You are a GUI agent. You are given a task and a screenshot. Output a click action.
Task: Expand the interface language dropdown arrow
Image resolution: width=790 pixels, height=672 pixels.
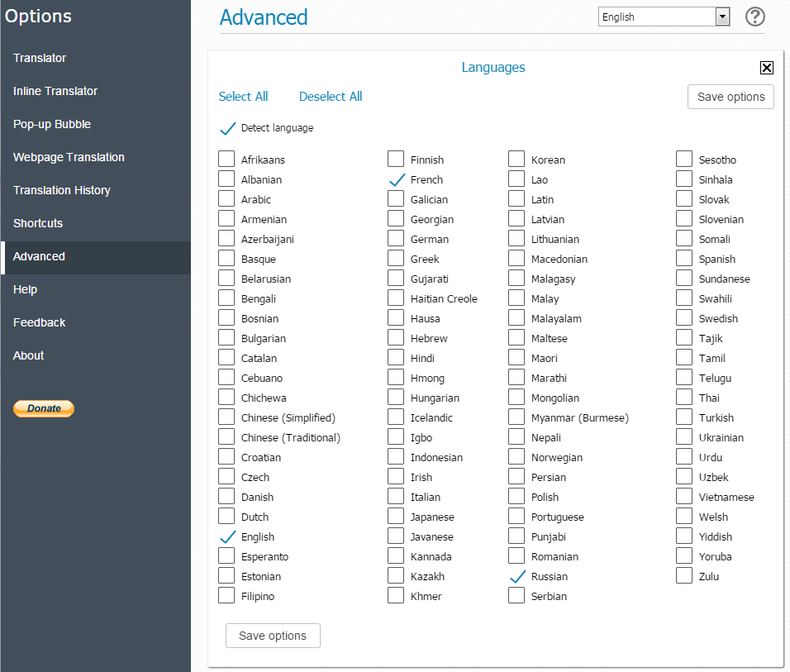pyautogui.click(x=722, y=17)
